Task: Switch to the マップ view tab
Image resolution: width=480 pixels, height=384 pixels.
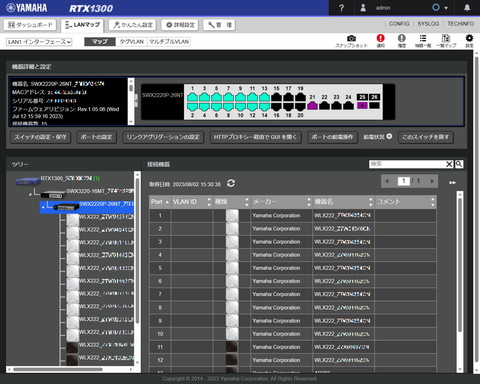Action: 100,42
